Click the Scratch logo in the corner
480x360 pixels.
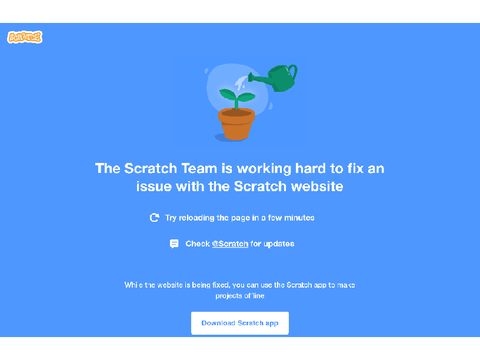[x=25, y=37]
